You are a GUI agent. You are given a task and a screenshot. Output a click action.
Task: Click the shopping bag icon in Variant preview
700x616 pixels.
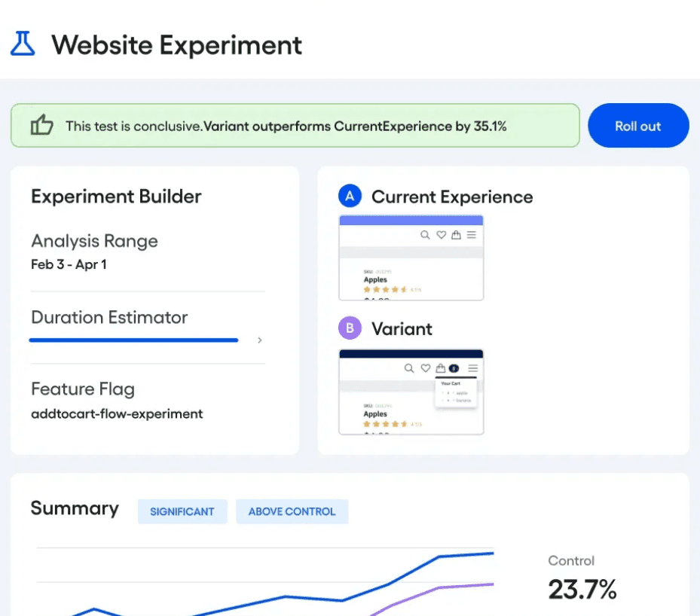[x=441, y=368]
